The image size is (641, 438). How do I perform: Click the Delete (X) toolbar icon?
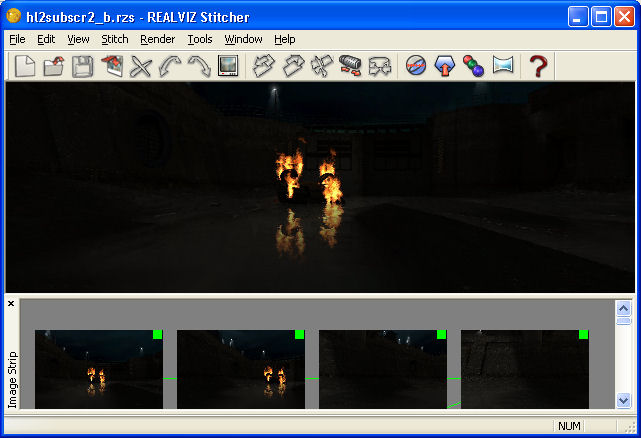[x=141, y=66]
